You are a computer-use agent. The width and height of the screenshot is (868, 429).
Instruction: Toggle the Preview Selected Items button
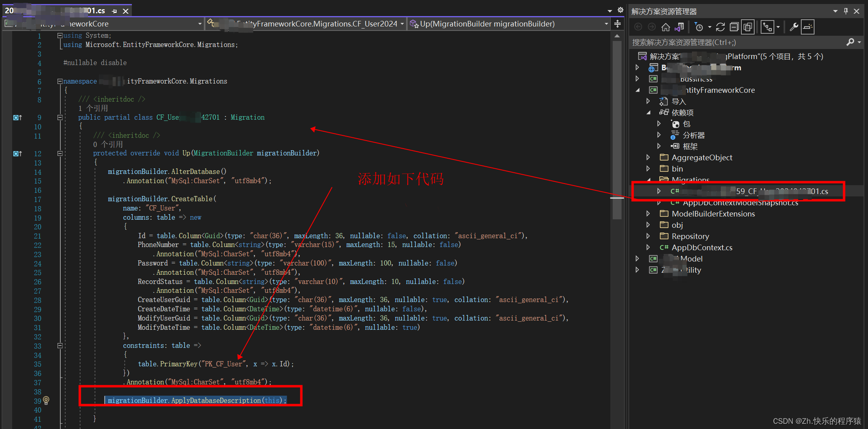748,27
